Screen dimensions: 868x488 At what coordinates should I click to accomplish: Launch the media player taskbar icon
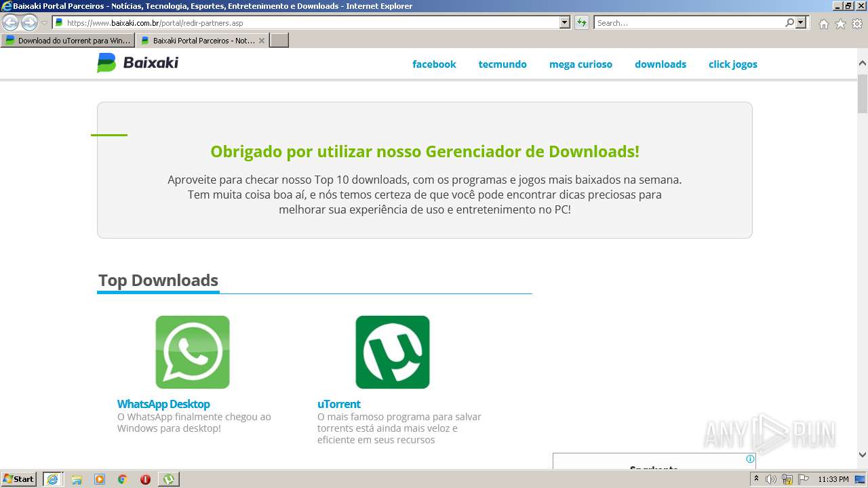100,479
